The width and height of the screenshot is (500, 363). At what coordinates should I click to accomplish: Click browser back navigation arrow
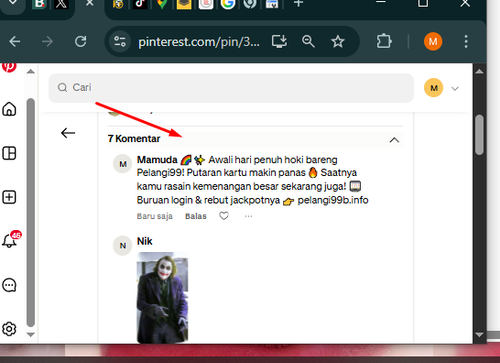(x=15, y=42)
